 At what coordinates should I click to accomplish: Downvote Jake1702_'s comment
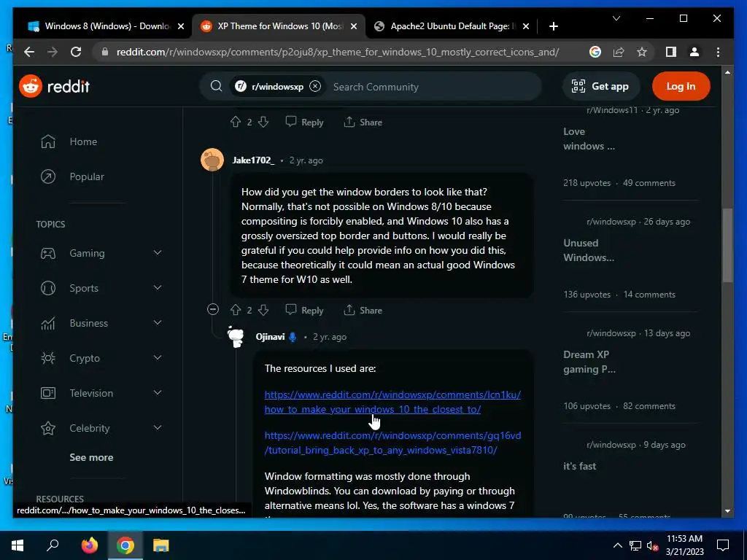tap(263, 310)
